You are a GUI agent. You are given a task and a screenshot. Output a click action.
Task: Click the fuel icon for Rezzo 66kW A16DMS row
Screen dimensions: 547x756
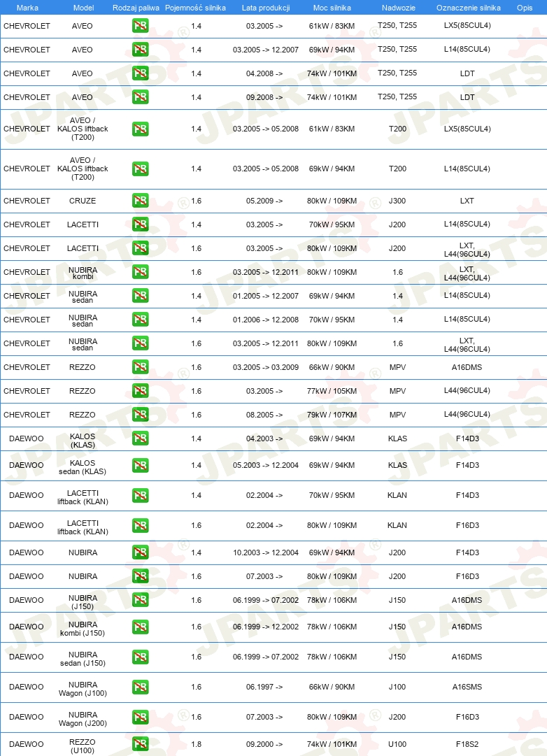(x=141, y=367)
